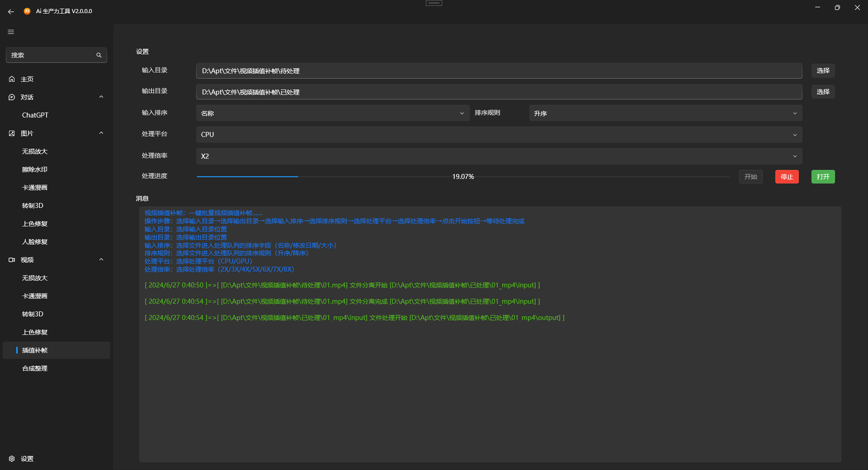Click the log line containing 文件处理开始
This screenshot has width=868, height=470.
pyautogui.click(x=354, y=318)
